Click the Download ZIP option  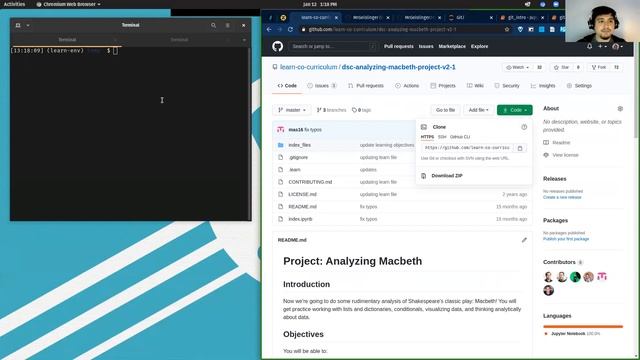[447, 176]
